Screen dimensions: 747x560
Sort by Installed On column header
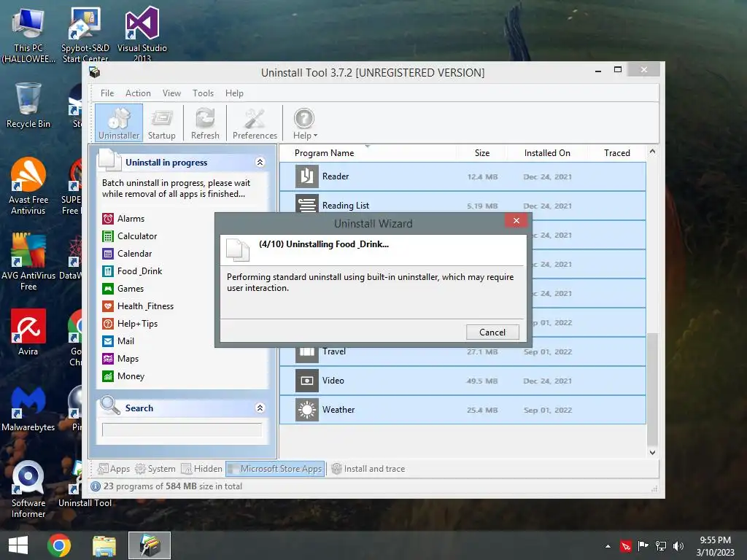pos(547,153)
